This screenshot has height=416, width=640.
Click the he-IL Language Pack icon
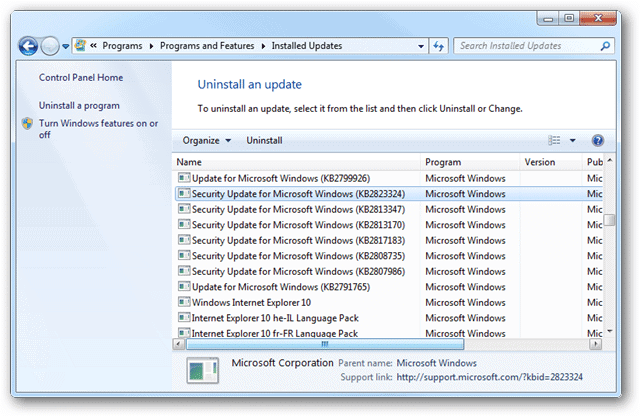point(184,317)
